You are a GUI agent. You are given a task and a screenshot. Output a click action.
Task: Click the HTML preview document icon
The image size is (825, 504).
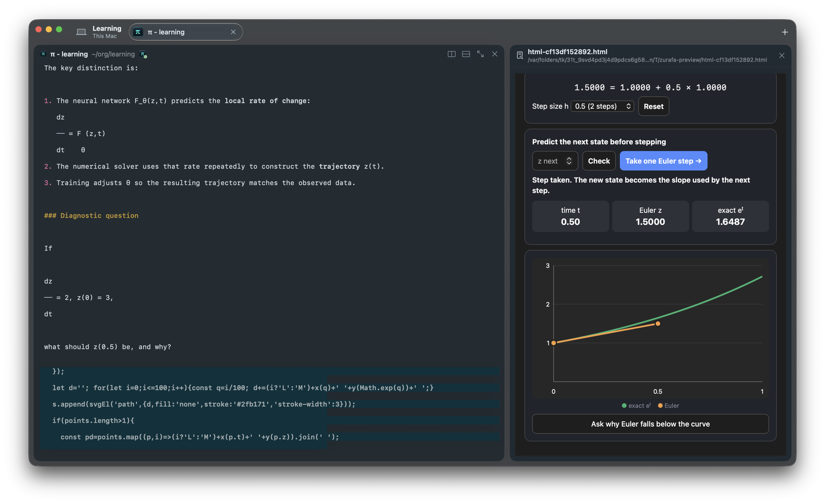[x=520, y=55]
